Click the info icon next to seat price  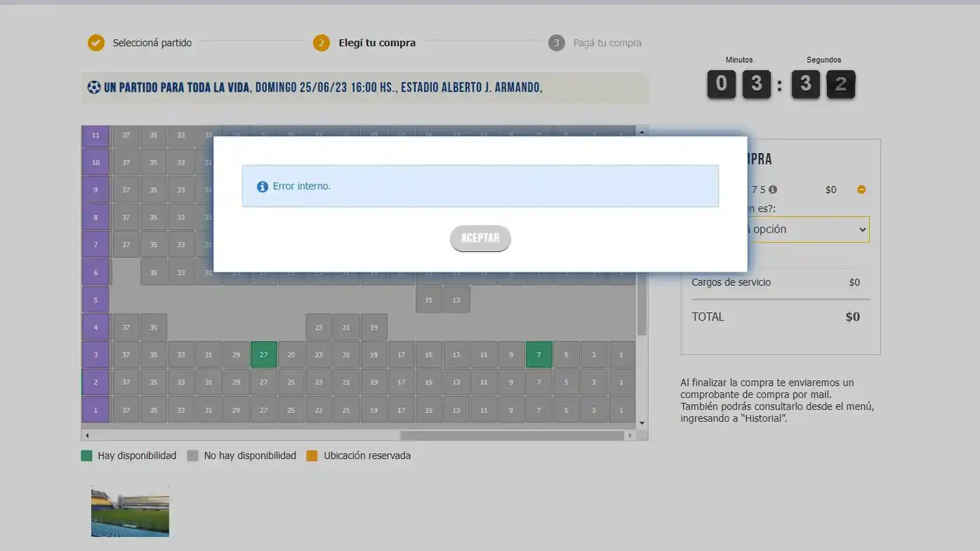[773, 190]
